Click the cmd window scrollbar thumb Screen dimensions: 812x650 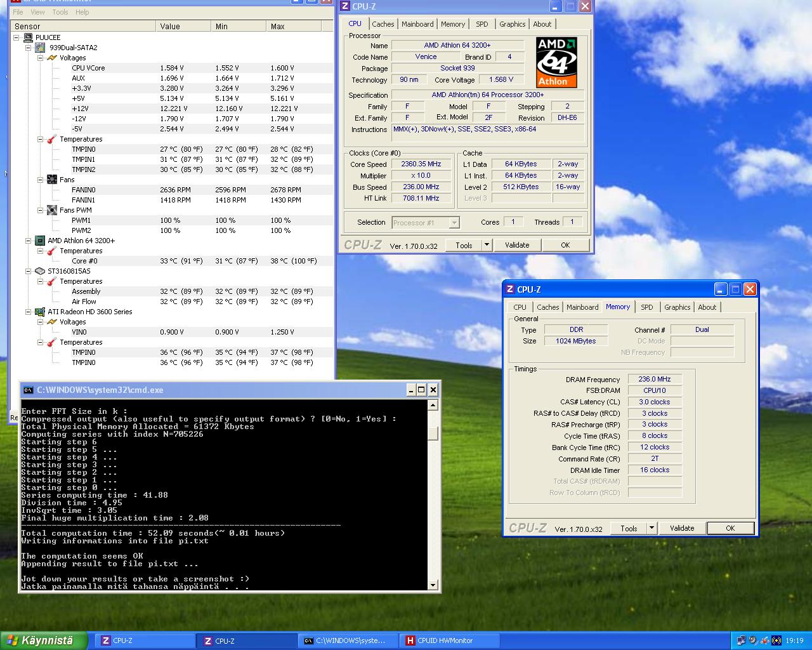click(x=433, y=433)
